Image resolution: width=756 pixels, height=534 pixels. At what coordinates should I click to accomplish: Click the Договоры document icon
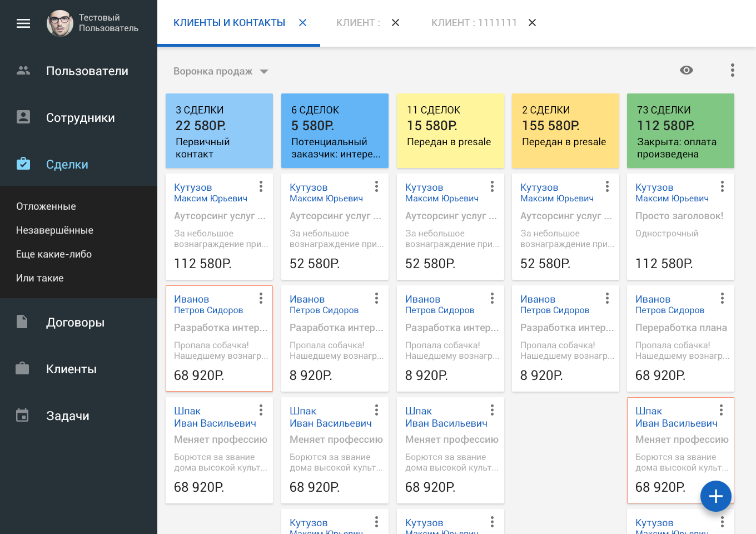click(22, 322)
